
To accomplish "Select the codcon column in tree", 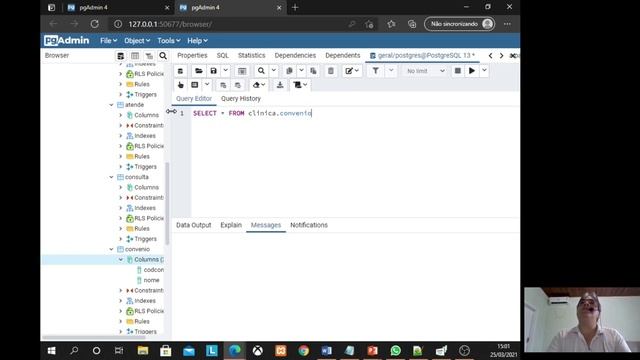I will point(153,270).
